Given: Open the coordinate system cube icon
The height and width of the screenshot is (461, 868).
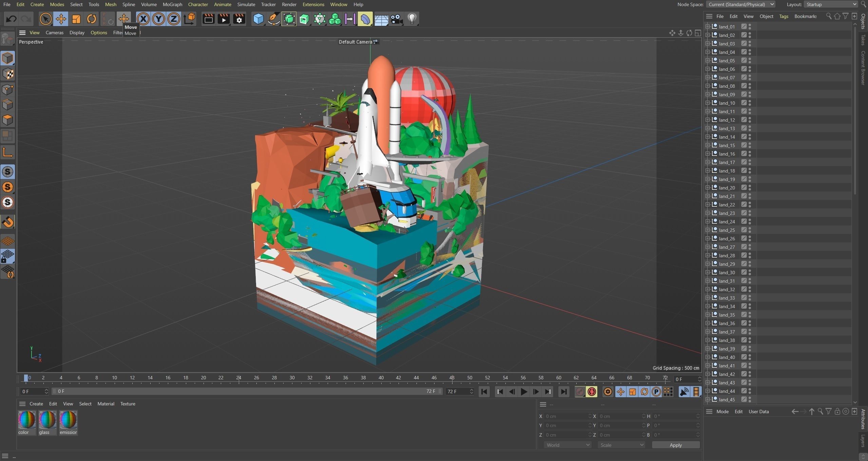Looking at the screenshot, I should pos(190,19).
